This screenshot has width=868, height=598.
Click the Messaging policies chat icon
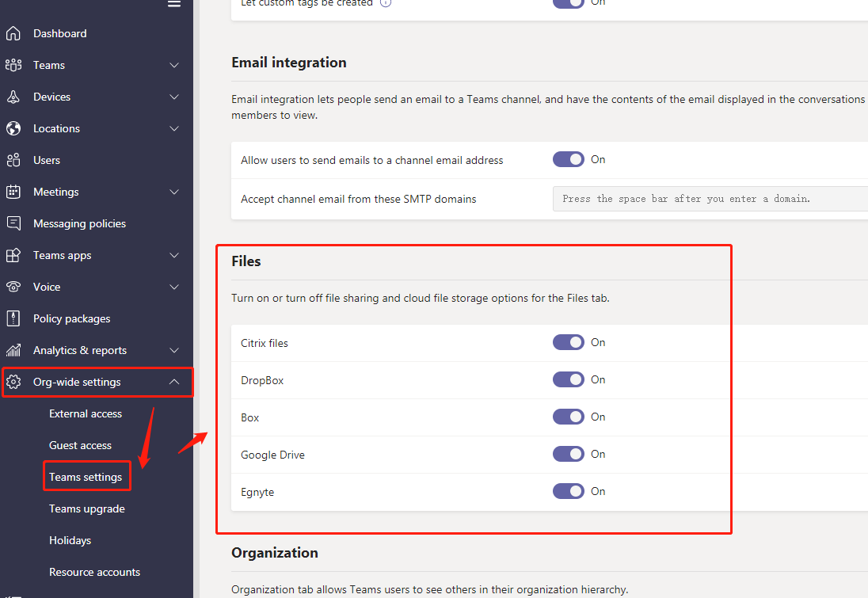click(13, 223)
